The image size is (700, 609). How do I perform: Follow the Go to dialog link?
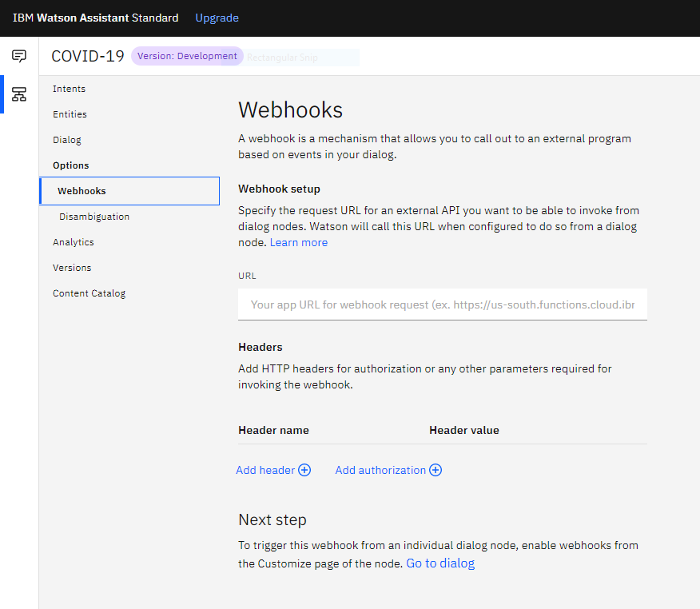(x=440, y=563)
